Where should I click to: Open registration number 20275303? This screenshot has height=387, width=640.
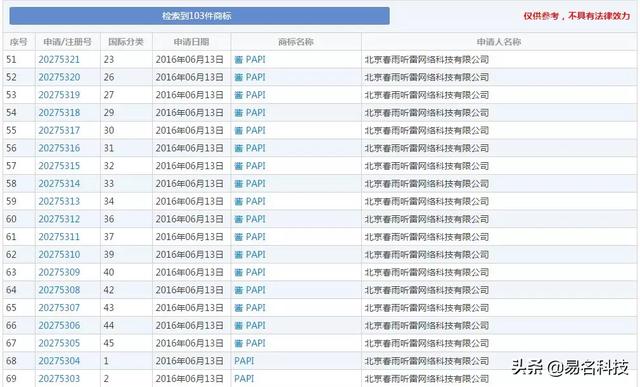point(59,379)
